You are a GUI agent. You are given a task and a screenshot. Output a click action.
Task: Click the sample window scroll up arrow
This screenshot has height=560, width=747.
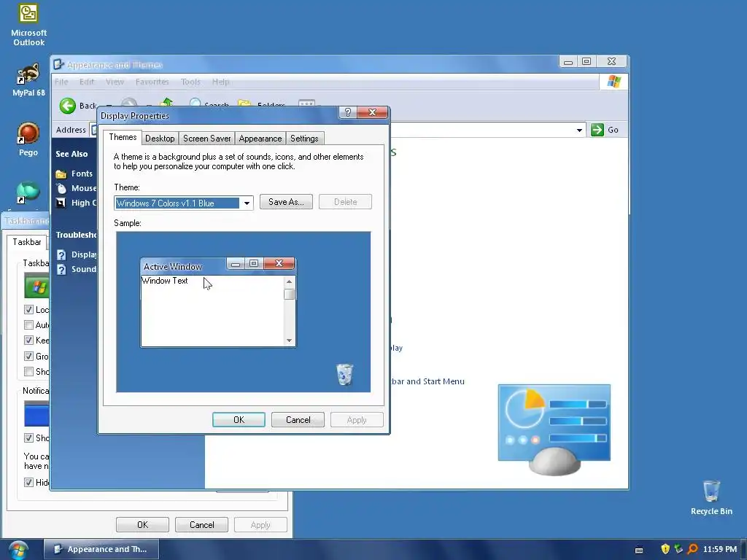(289, 282)
